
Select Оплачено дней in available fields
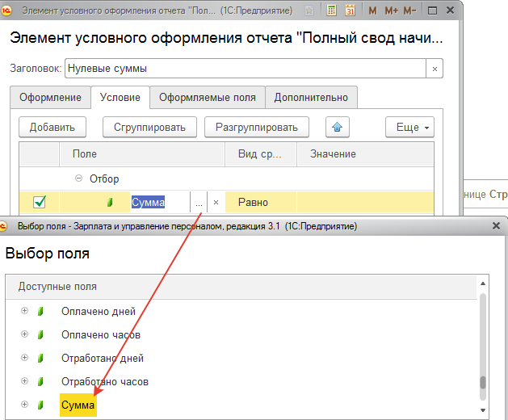pos(99,312)
